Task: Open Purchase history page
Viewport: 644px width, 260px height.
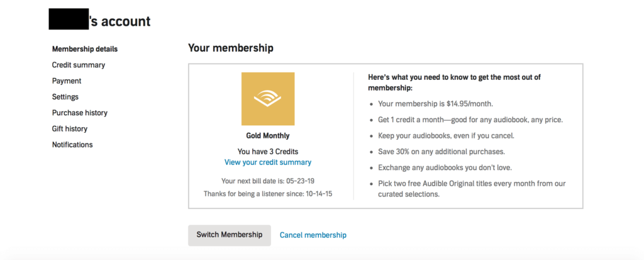Action: [79, 113]
